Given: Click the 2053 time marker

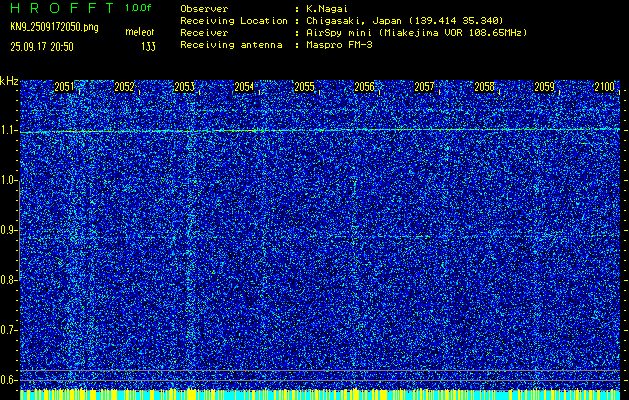Looking at the screenshot, I should point(185,87).
